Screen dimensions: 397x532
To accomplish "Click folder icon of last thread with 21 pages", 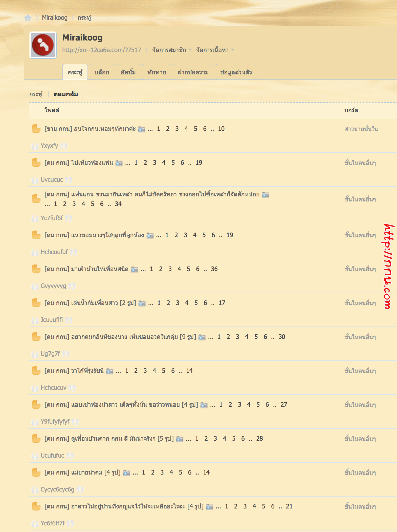I will click(36, 506).
